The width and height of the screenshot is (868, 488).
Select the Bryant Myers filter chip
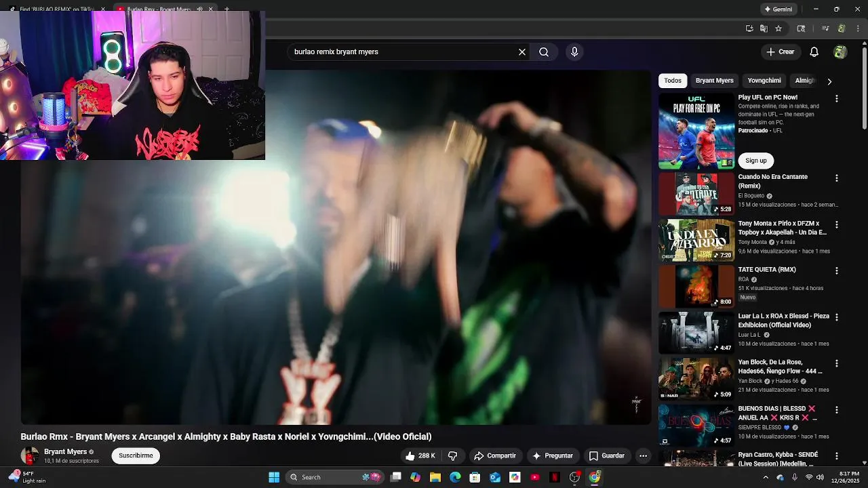click(714, 81)
